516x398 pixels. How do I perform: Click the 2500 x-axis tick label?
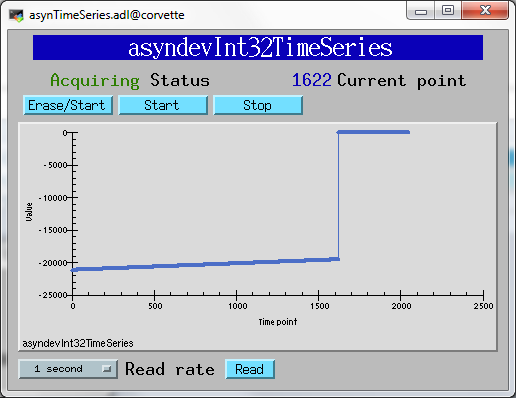point(483,306)
